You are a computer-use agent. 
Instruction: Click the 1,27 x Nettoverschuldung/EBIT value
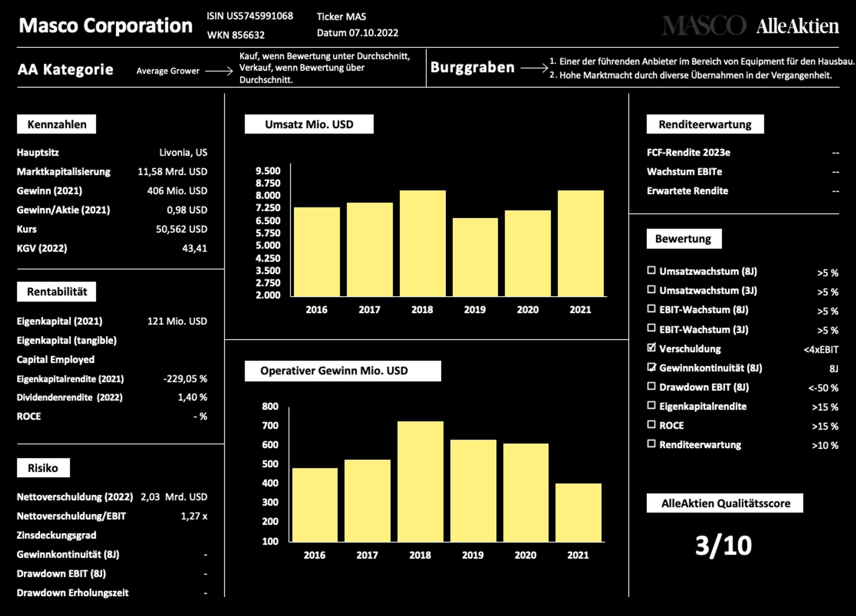coord(194,516)
